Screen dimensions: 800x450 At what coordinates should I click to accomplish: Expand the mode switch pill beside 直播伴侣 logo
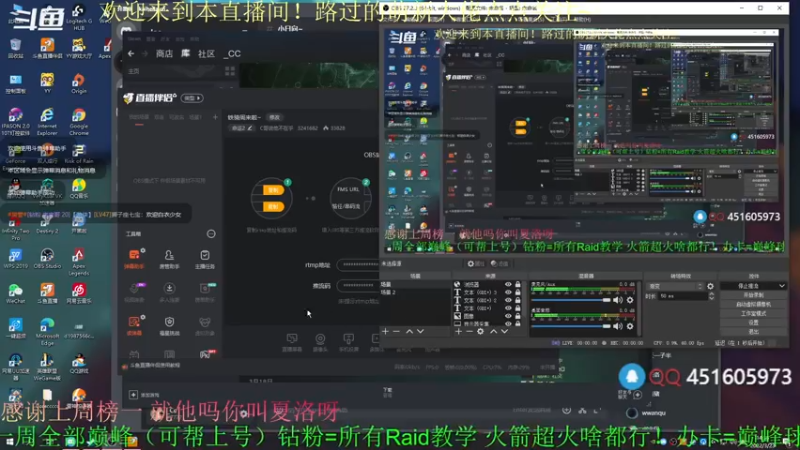coord(192,98)
